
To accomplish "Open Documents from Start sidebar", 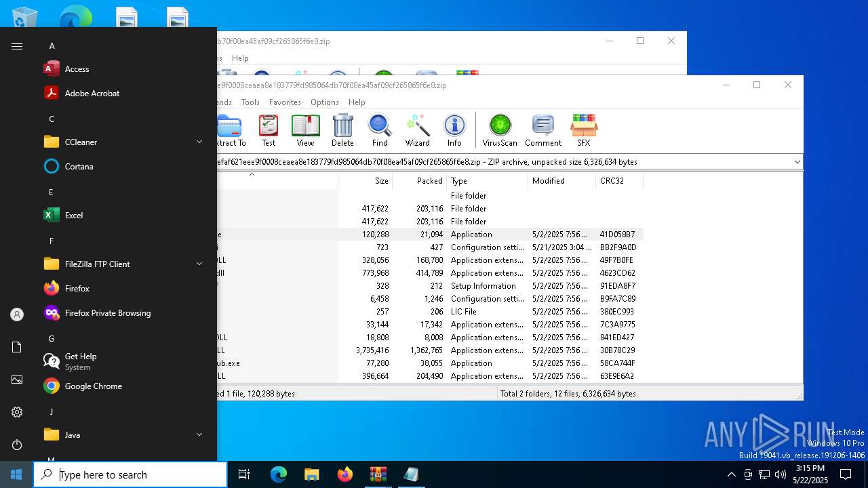I will [x=17, y=347].
